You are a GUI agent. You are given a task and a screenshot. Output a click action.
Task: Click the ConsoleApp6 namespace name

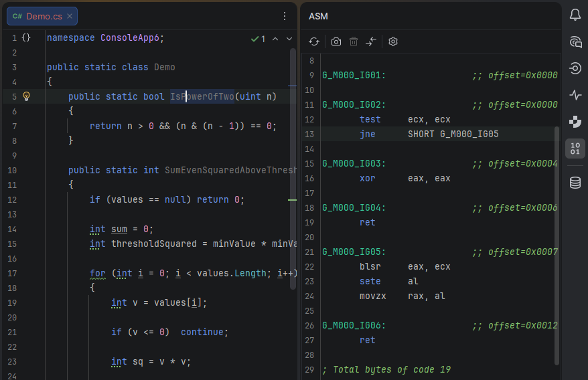pos(130,38)
